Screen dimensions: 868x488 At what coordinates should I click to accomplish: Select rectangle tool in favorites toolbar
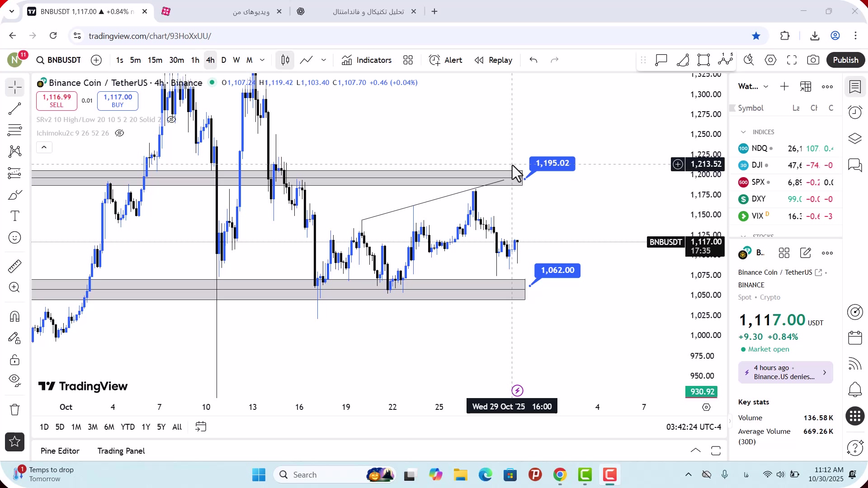click(704, 60)
